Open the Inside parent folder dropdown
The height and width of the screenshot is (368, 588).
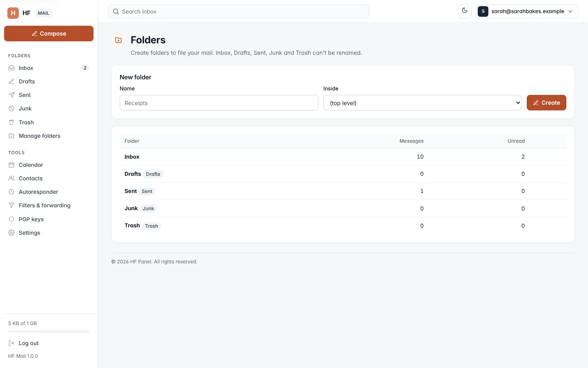[423, 103]
